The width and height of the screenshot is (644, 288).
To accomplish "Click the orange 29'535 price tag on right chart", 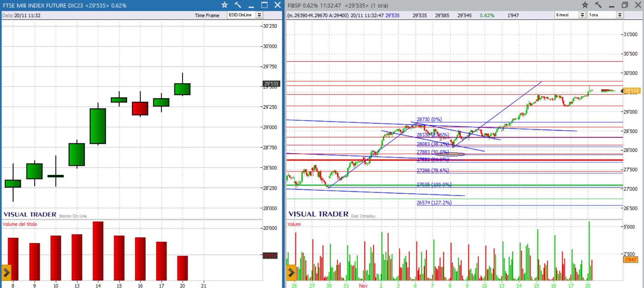I will tap(631, 90).
